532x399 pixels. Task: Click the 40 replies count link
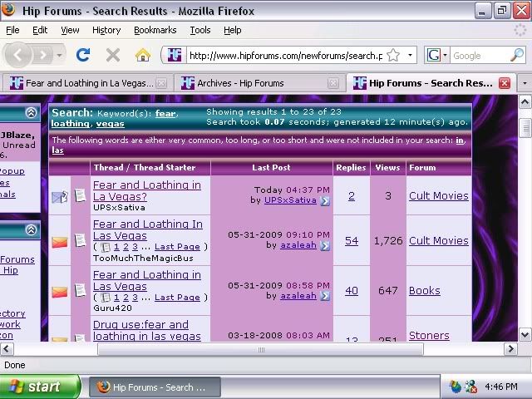[x=352, y=291]
